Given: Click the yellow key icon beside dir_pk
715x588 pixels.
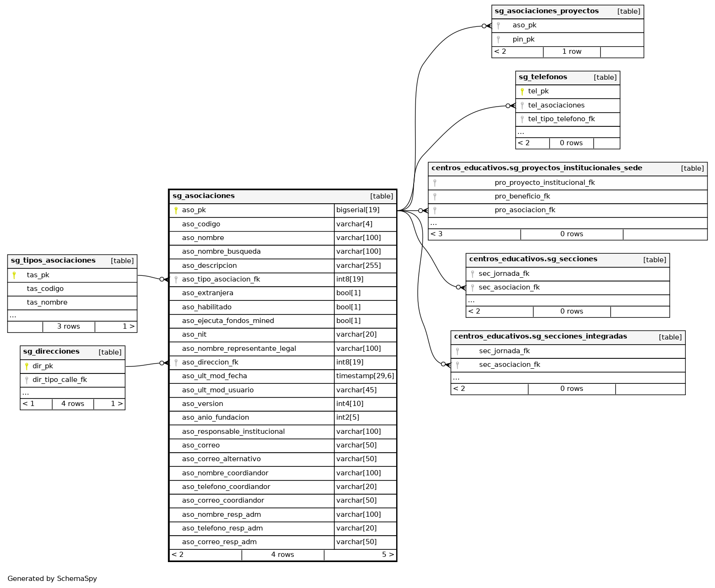Looking at the screenshot, I should click(26, 366).
